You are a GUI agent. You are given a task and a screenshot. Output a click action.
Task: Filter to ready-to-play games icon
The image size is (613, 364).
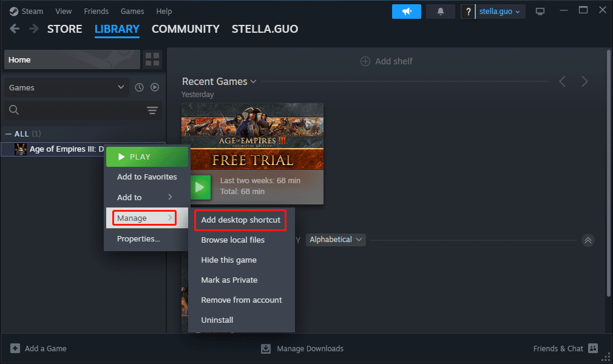point(155,87)
